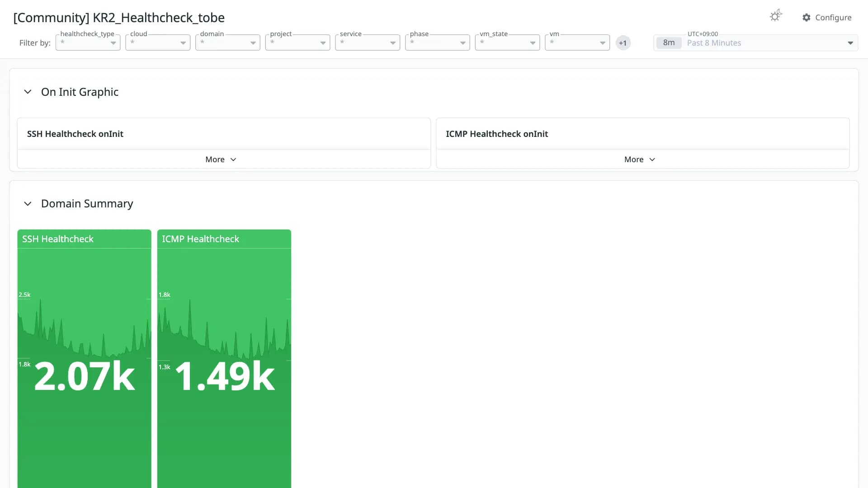The height and width of the screenshot is (488, 868).
Task: Open the SSH Healthcheck 2.07k tile
Action: coord(84,359)
